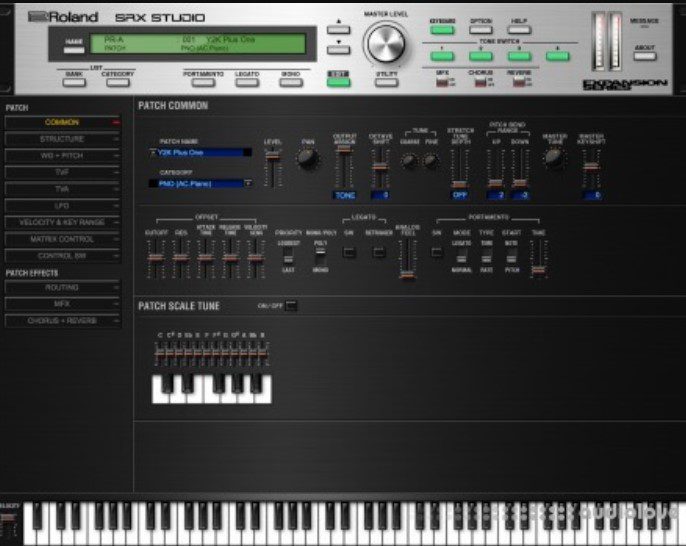Toggle Tone Switch 1
Screen dimensions: 686x546
442,56
